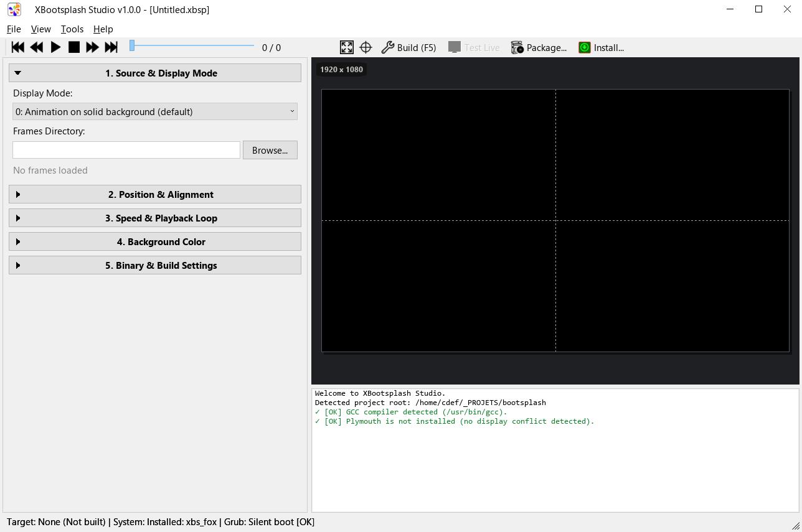Click the window resize grip icon
The image size is (802, 532).
click(x=795, y=525)
